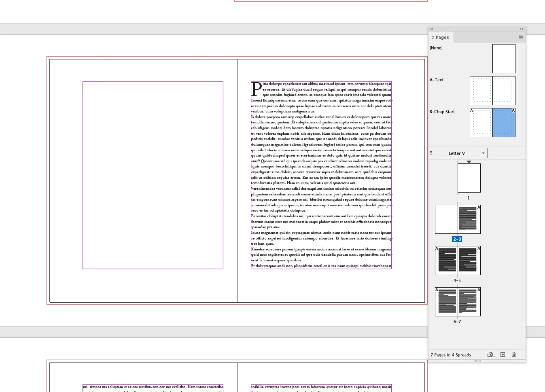
Task: Select page 6 thumbnail
Action: coord(446,302)
